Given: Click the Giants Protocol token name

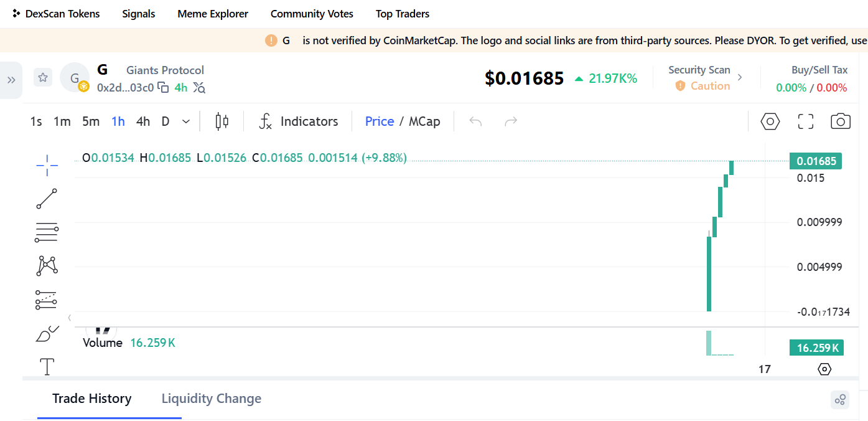Looking at the screenshot, I should [165, 70].
